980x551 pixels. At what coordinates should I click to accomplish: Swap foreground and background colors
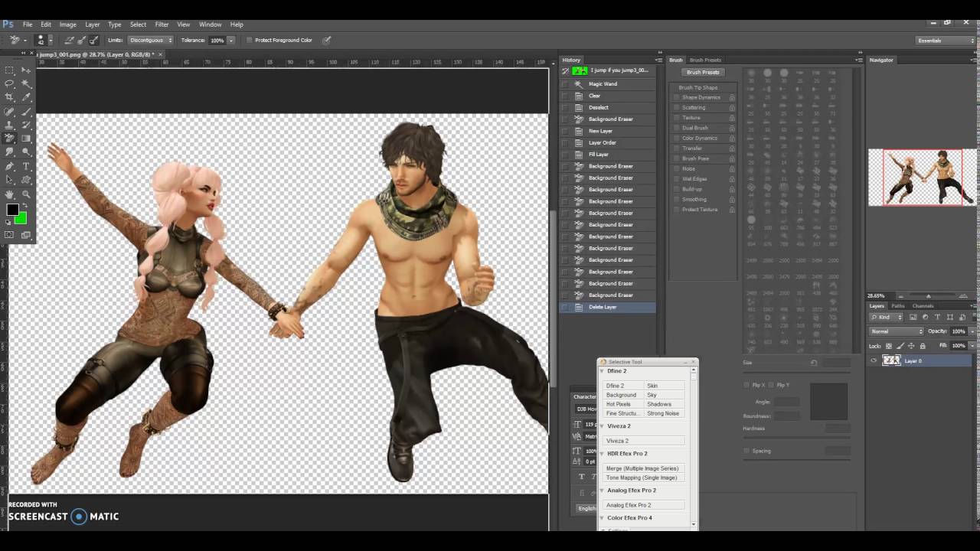24,205
